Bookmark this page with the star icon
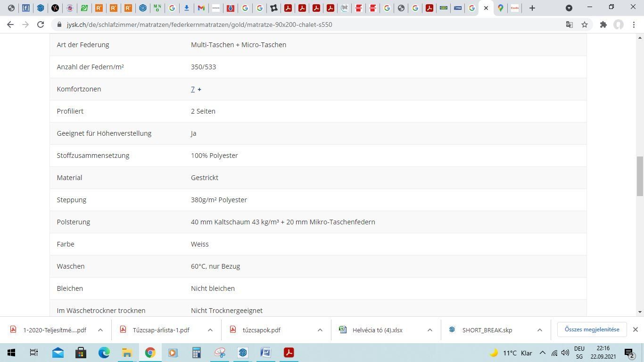Screen dimensions: 644x362 coord(585,25)
